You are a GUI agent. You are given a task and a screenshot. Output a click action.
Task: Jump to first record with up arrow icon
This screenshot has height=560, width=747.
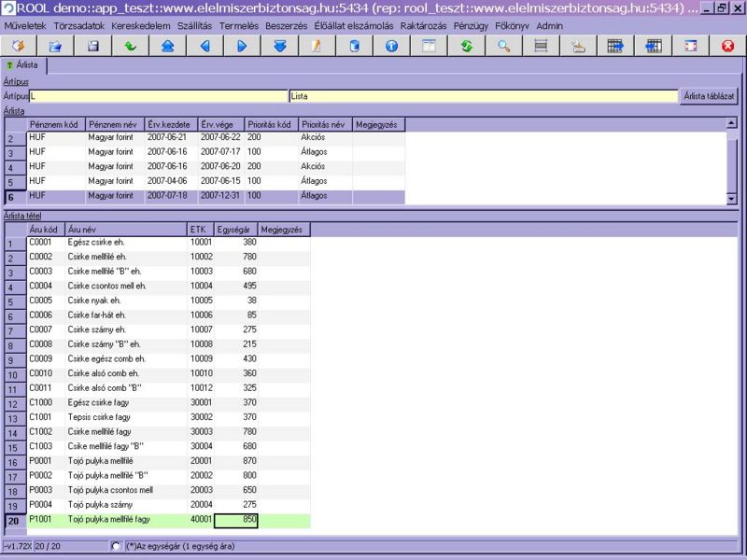[x=167, y=46]
